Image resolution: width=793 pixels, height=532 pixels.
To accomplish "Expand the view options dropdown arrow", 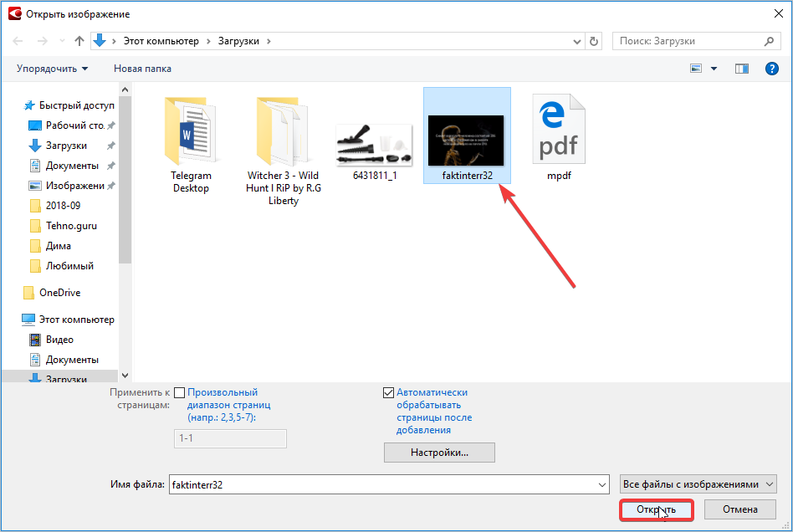I will (x=714, y=69).
